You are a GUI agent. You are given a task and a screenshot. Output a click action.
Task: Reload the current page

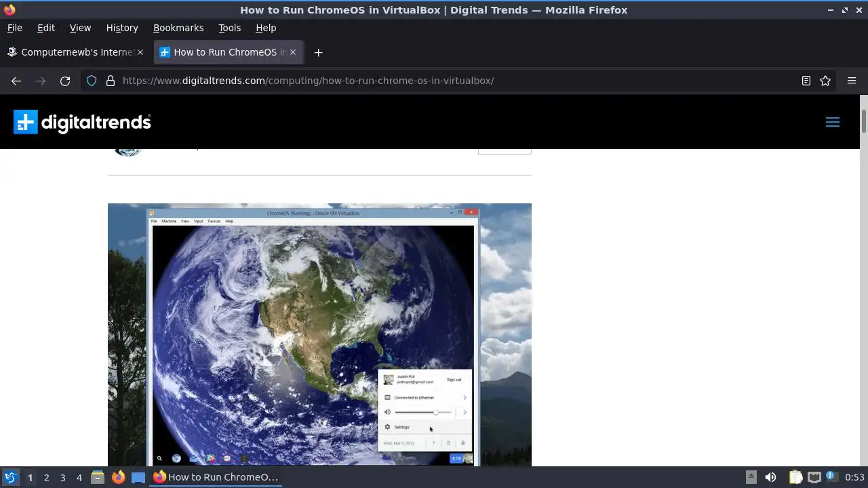[65, 81]
